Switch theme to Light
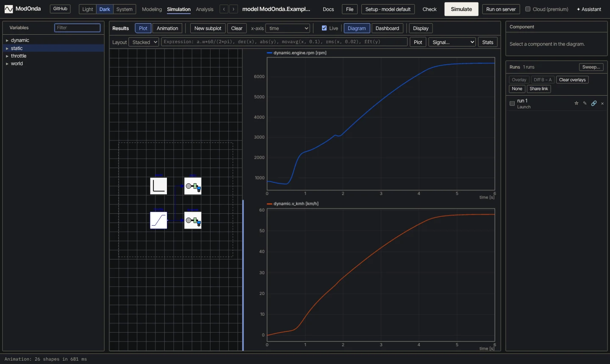Viewport: 610px width, 364px height. [x=88, y=9]
